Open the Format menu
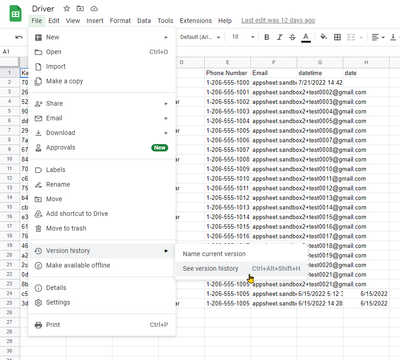The height and width of the screenshot is (360, 400). (120, 20)
